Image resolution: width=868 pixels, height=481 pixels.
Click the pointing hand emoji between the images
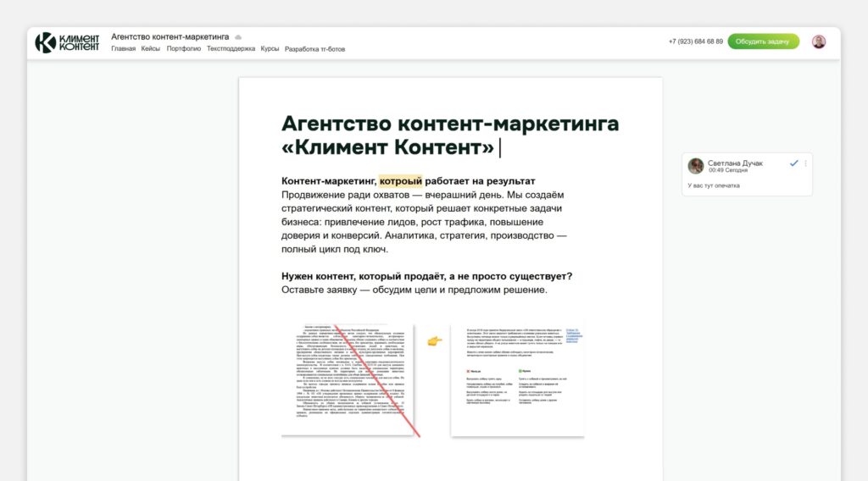tap(434, 340)
